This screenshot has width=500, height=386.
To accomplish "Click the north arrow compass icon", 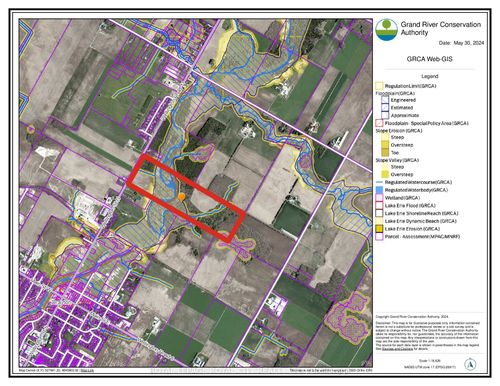I will coord(470,364).
